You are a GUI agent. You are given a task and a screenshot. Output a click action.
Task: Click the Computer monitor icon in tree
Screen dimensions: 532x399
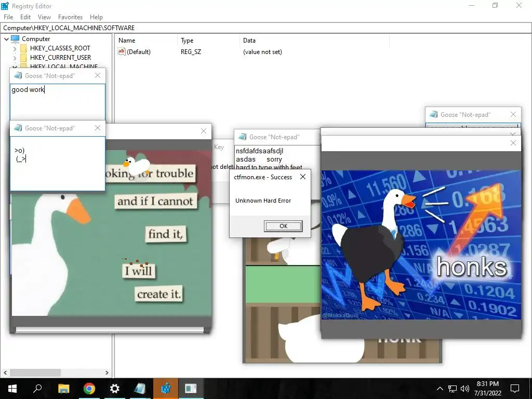(15, 38)
